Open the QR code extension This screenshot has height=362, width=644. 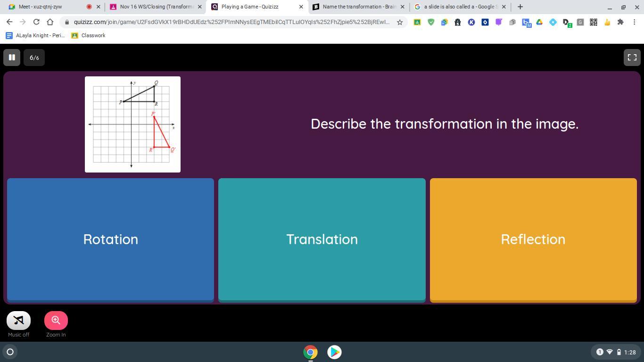tap(594, 22)
